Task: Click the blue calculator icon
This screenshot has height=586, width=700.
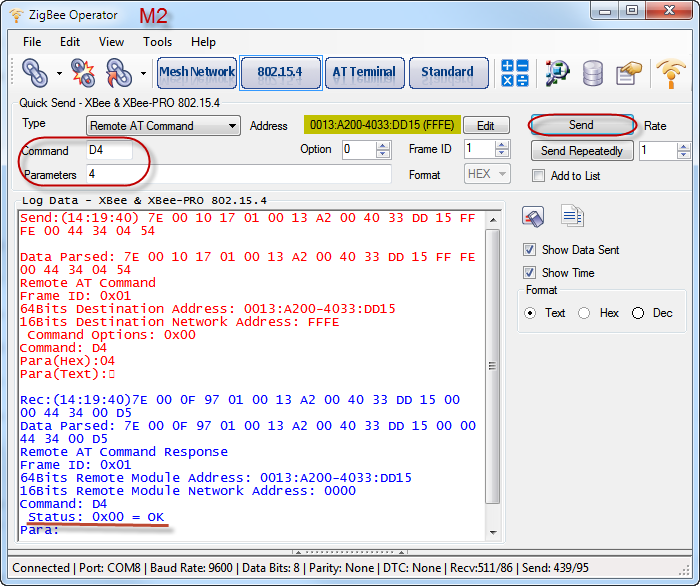Action: tap(515, 73)
